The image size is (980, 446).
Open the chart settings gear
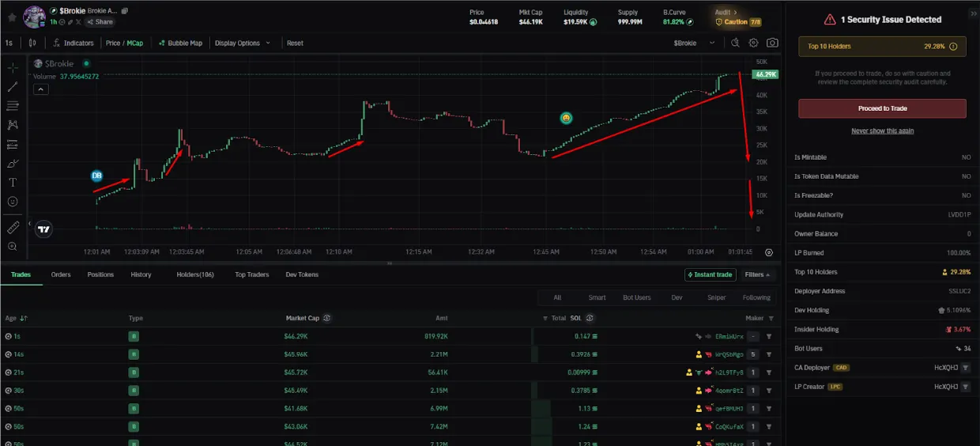753,43
